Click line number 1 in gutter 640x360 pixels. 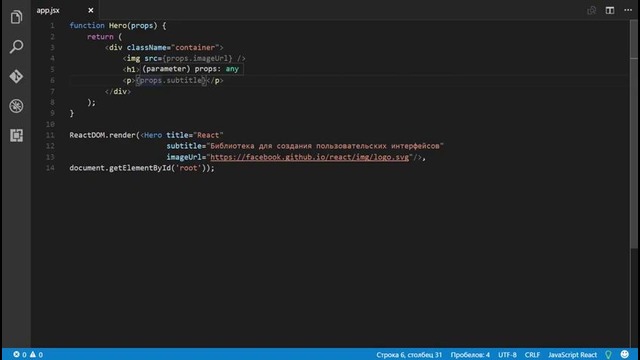[x=52, y=26]
